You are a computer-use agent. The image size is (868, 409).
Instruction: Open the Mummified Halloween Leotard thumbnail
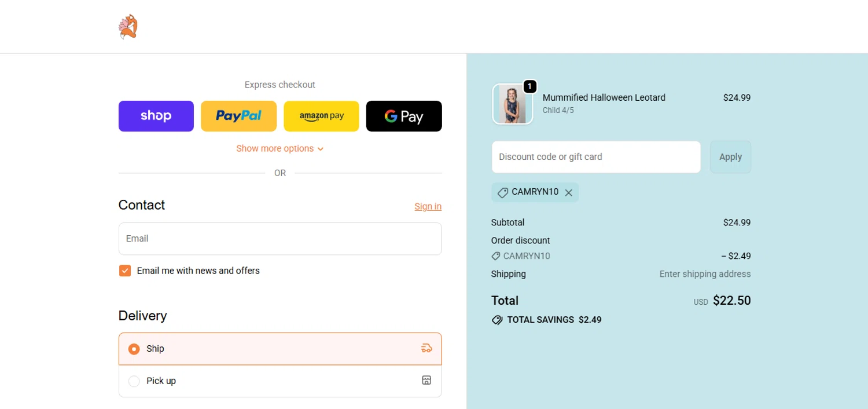pos(513,104)
